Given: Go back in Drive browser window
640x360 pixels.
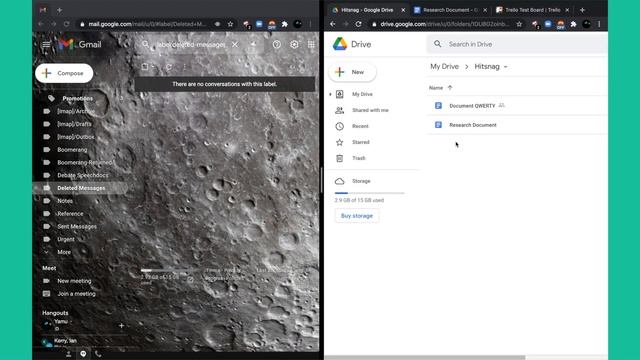Looking at the screenshot, I should coord(333,24).
